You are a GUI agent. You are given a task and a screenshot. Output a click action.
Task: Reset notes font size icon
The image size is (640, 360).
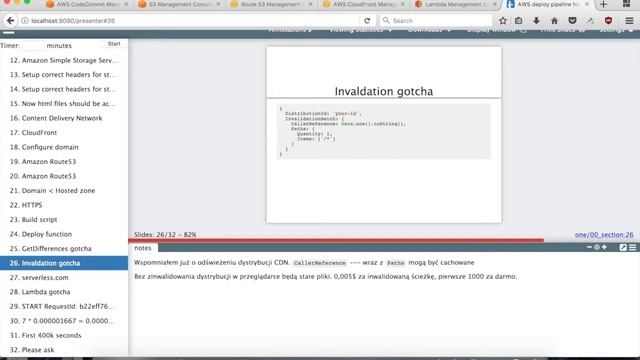point(597,247)
